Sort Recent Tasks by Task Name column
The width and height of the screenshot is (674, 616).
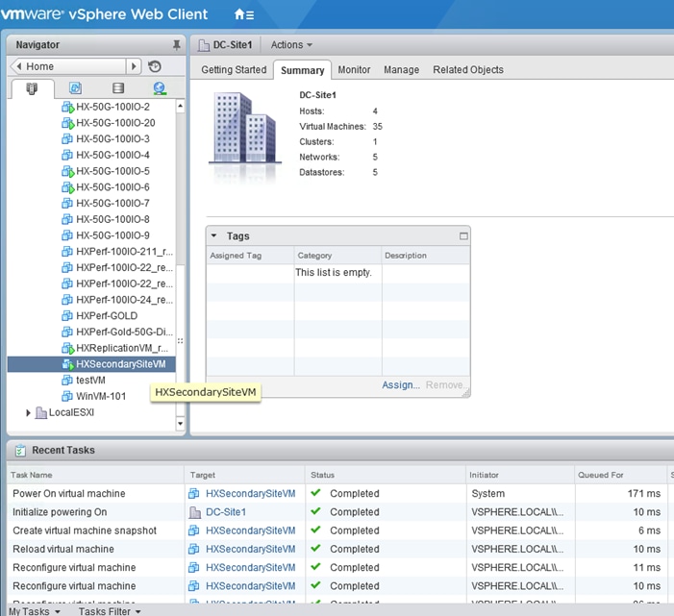95,475
